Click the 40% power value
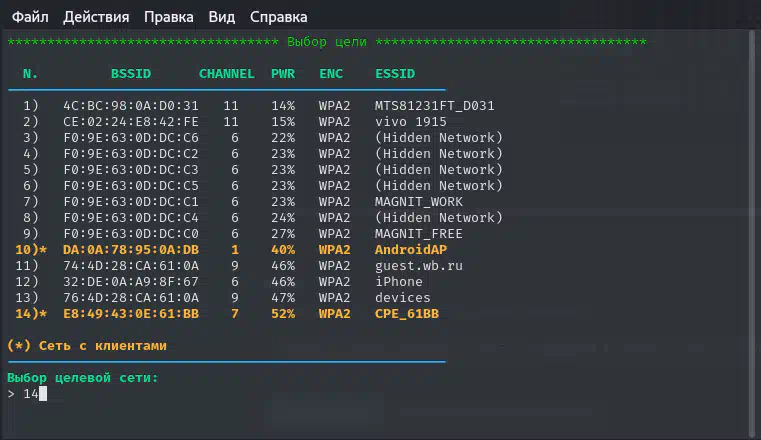Image resolution: width=761 pixels, height=440 pixels. point(283,250)
